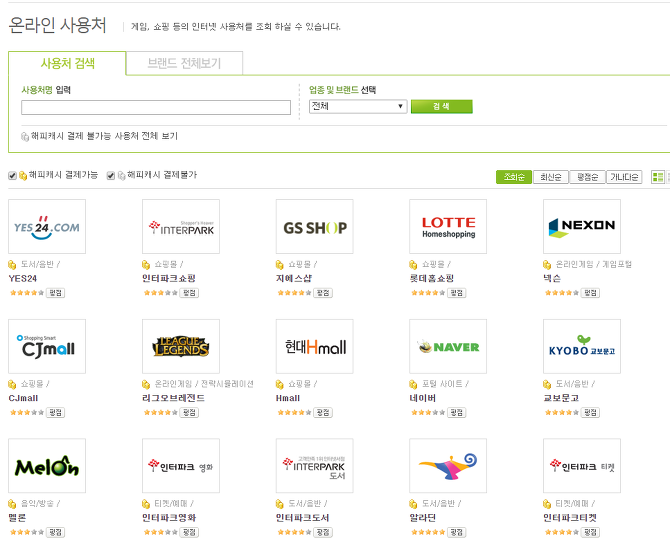Click the star rating under CJmall

pyautogui.click(x=27, y=412)
